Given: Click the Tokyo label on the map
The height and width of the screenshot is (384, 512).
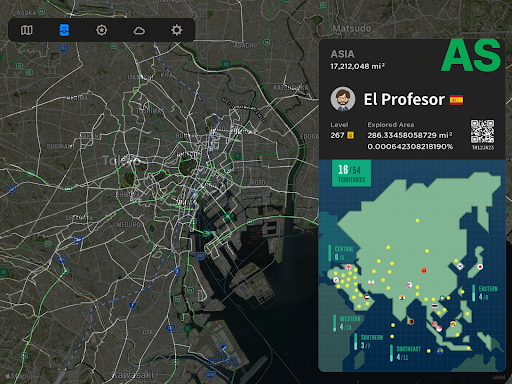Looking at the screenshot, I should [121, 160].
